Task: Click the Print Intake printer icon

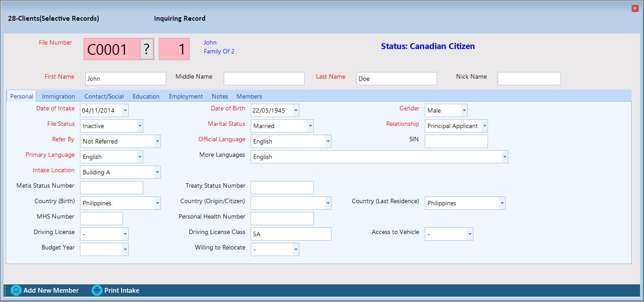Action: pos(97,291)
